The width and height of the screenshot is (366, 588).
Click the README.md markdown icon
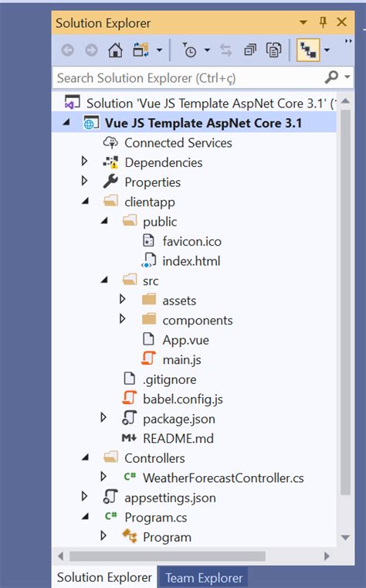129,438
